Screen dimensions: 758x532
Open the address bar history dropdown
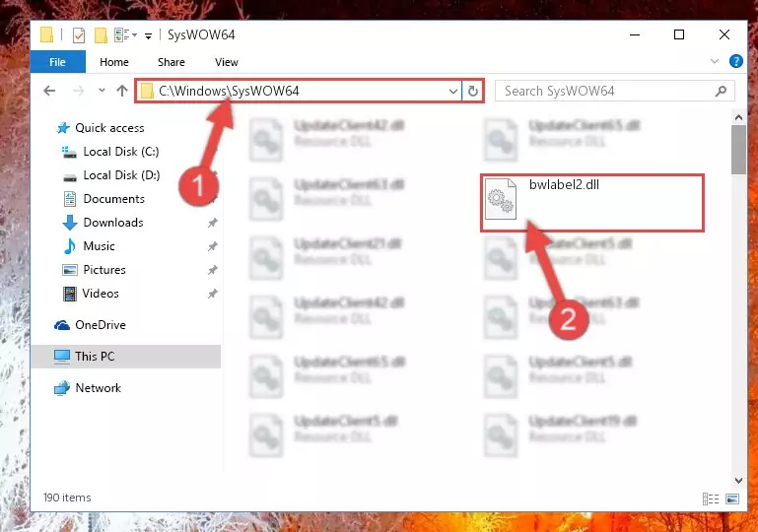point(453,92)
